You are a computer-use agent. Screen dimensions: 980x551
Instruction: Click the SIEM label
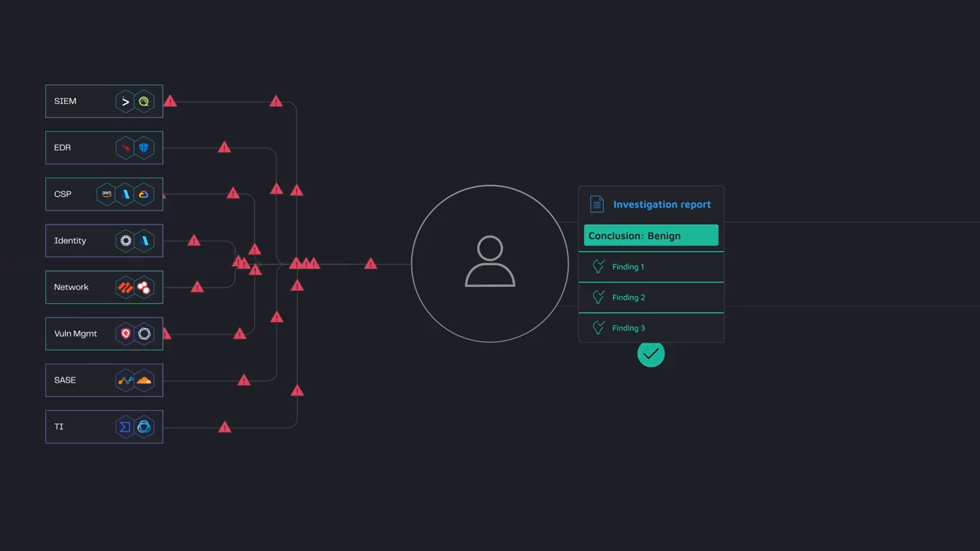65,101
